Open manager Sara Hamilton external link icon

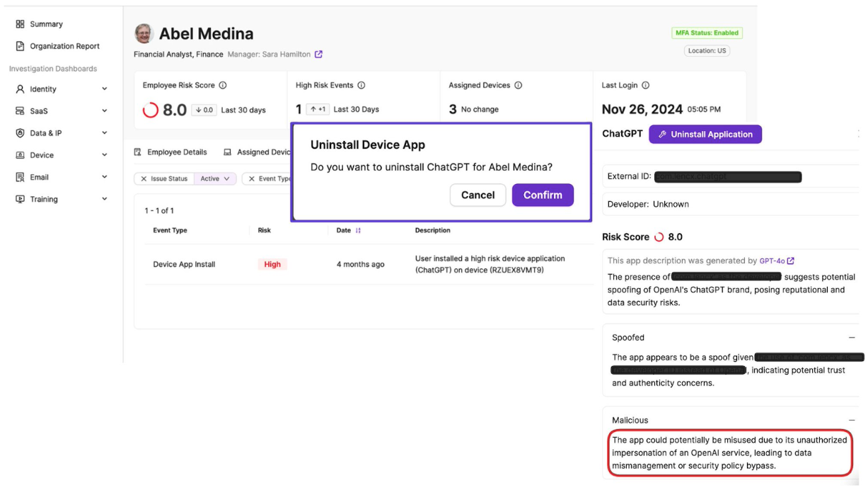tap(318, 55)
